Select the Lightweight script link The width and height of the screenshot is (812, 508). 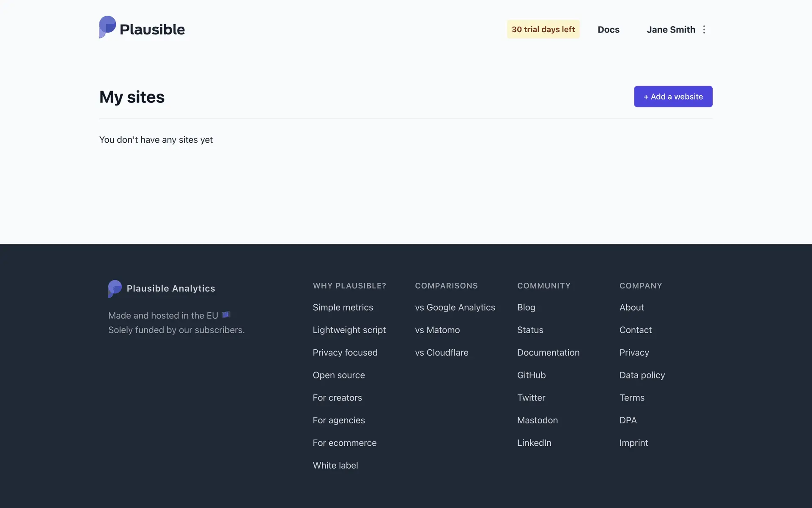coord(349,330)
